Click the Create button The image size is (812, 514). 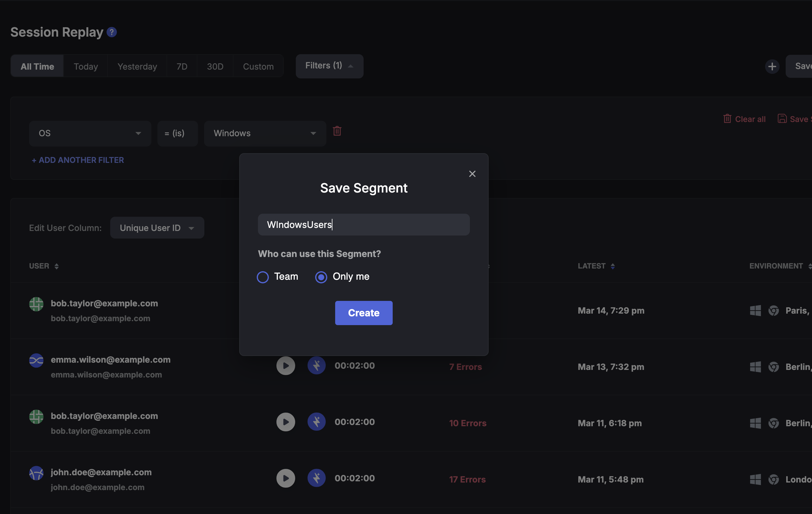tap(364, 313)
